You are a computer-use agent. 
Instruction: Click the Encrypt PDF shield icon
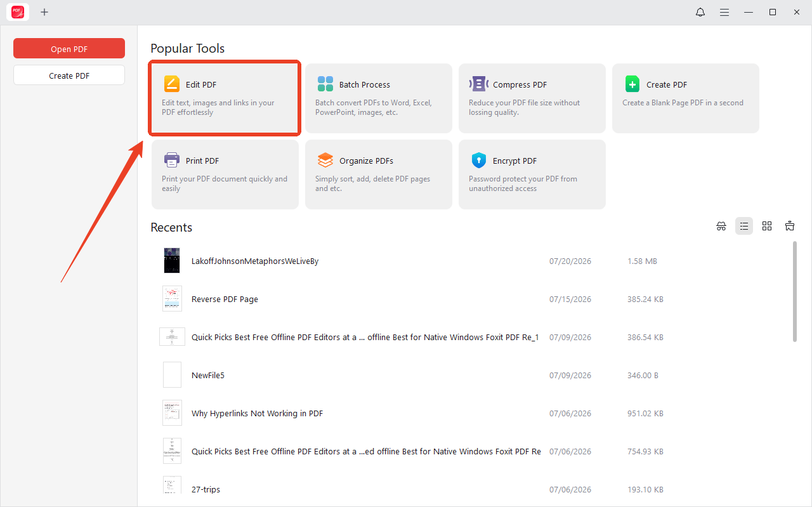(479, 161)
